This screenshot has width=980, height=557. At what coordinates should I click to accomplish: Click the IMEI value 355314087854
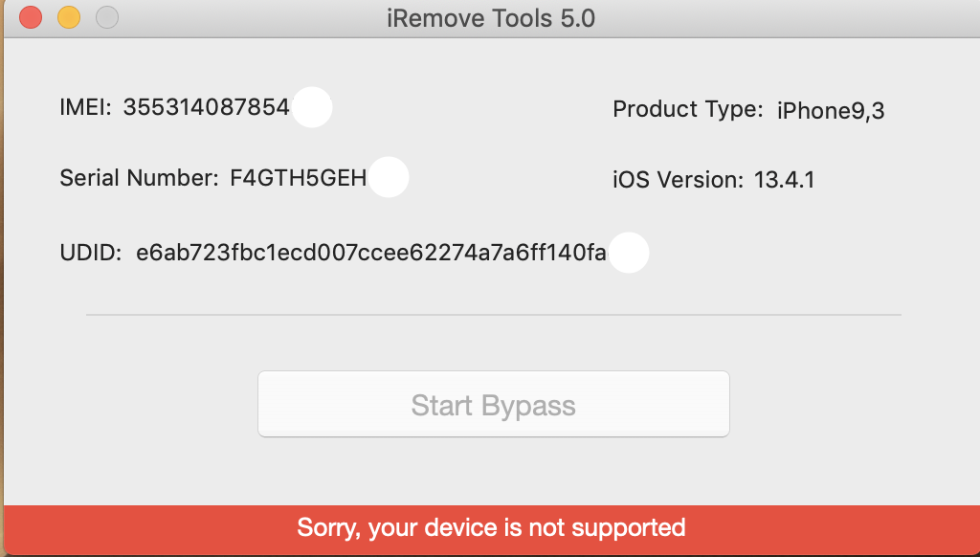click(207, 108)
